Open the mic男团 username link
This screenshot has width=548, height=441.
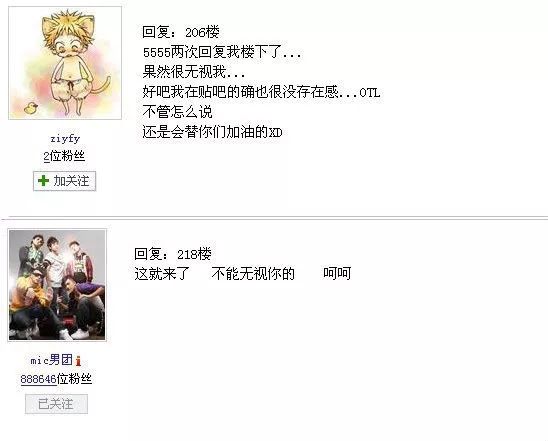pyautogui.click(x=51, y=360)
